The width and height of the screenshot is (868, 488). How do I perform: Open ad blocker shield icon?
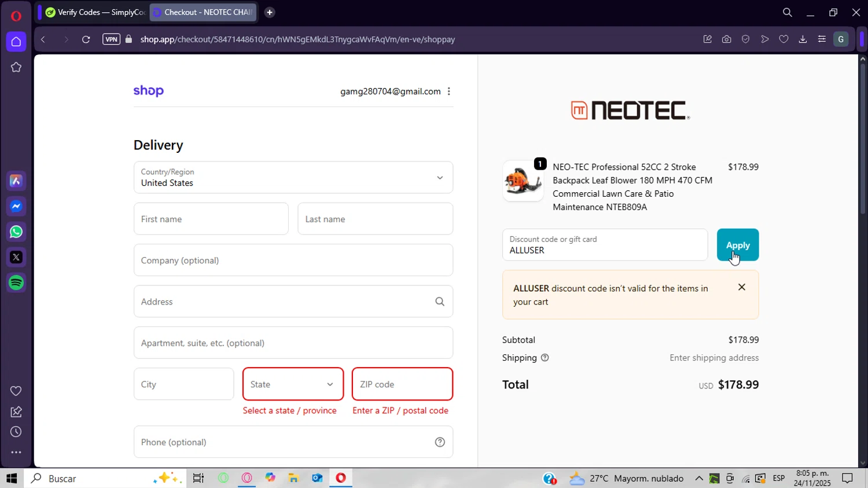click(745, 39)
